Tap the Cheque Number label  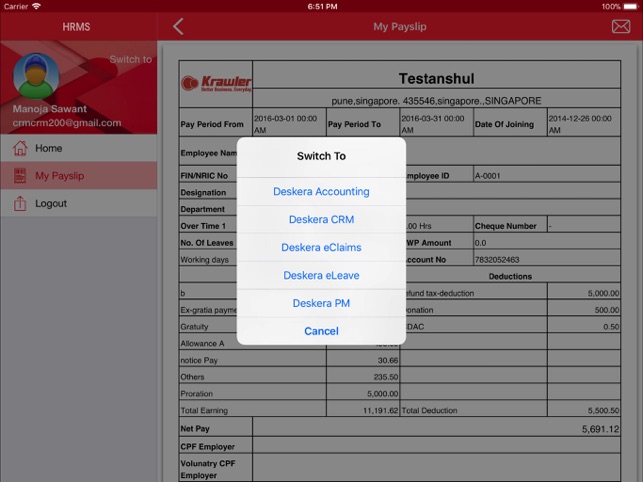coord(506,226)
